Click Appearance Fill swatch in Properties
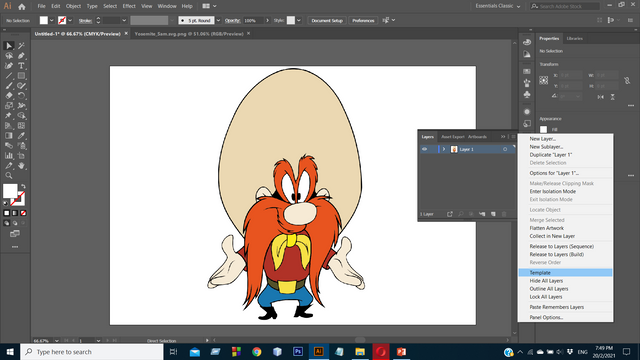Viewport: 640px width, 360px height. (x=544, y=129)
